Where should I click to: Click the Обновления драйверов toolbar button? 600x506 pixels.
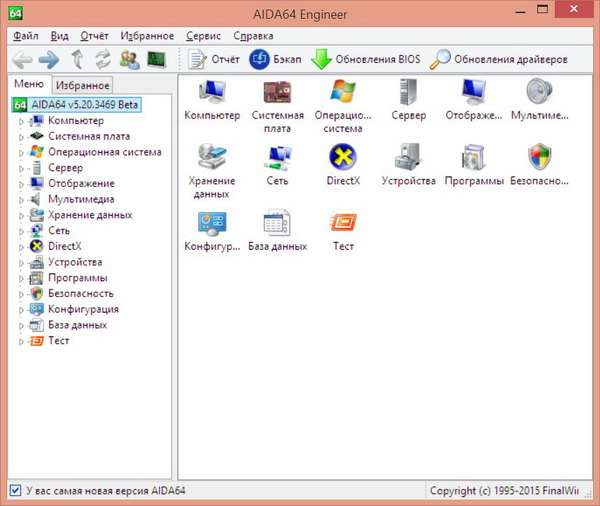499,60
